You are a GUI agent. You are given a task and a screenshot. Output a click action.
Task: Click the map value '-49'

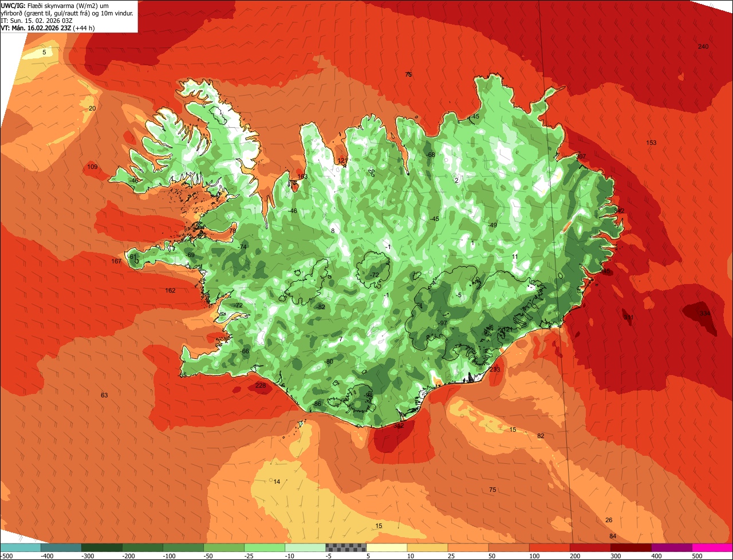point(492,225)
